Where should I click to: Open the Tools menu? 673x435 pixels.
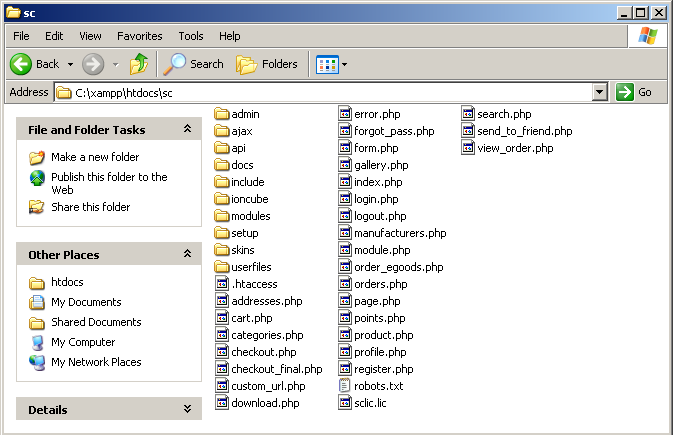click(190, 36)
